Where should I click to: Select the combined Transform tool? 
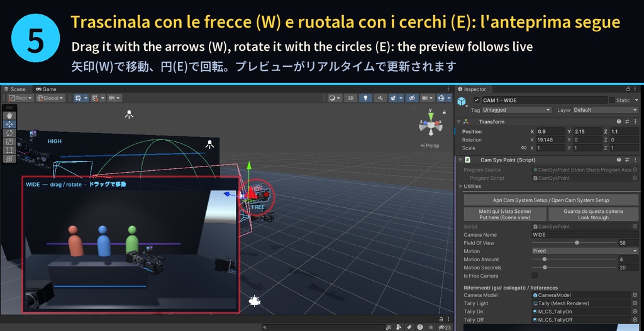[9, 159]
